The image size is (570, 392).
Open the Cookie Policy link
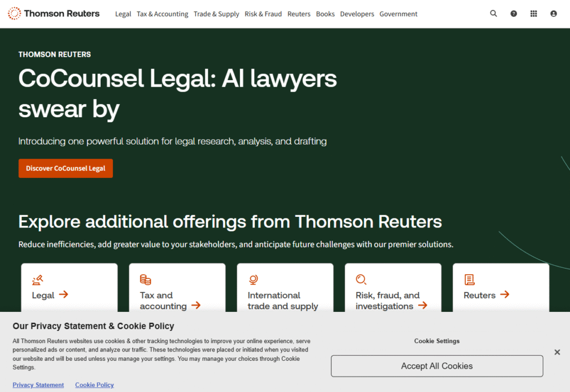(x=95, y=385)
